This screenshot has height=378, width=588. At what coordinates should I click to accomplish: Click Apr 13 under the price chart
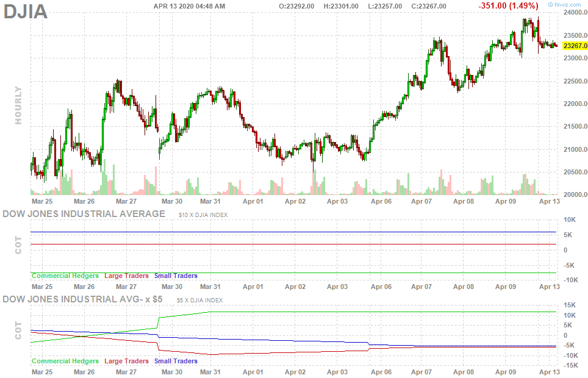coord(550,201)
